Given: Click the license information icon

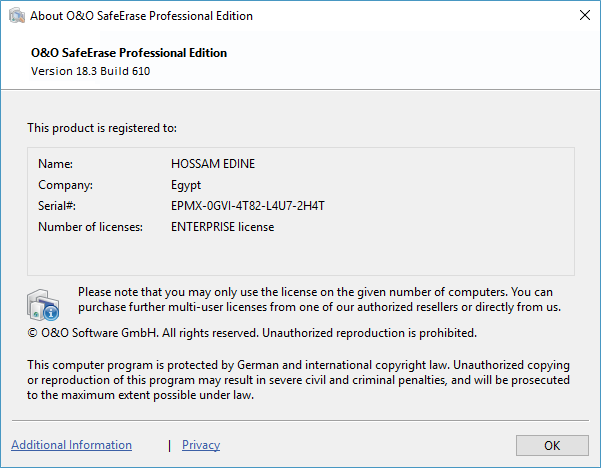Looking at the screenshot, I should 43,305.
